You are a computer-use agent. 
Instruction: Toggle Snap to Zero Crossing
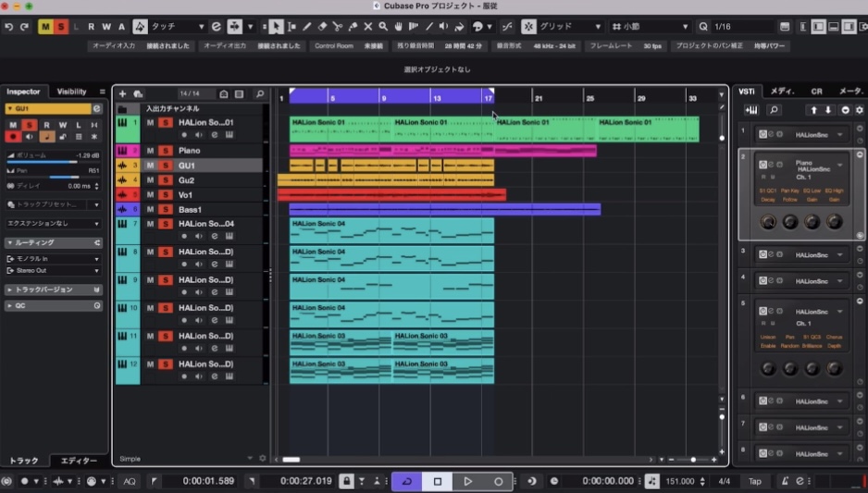[x=507, y=27]
